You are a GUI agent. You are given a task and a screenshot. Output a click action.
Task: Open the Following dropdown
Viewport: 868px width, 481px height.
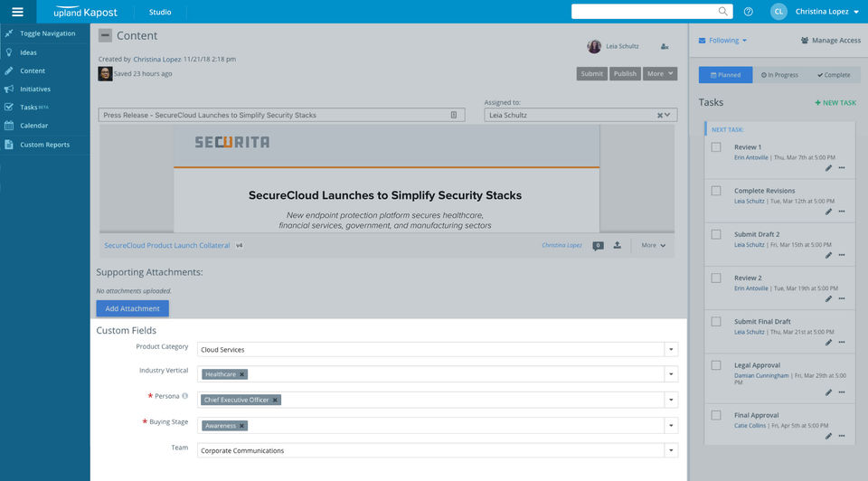click(x=723, y=41)
